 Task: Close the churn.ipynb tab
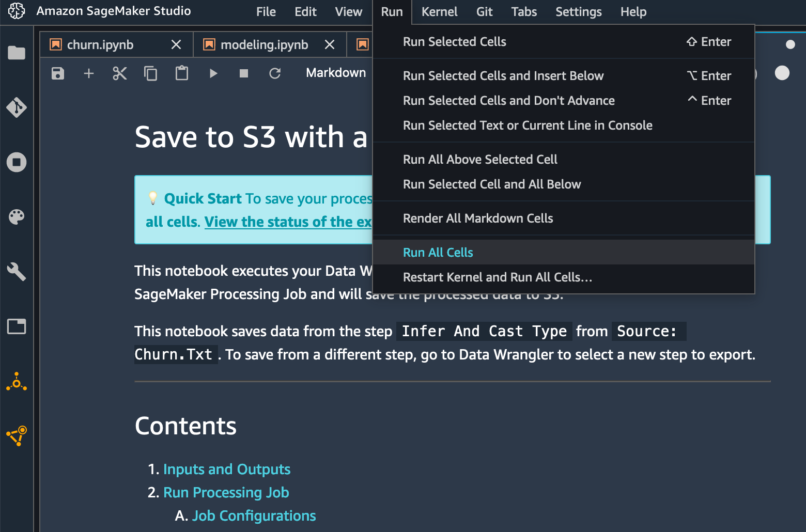(176, 45)
